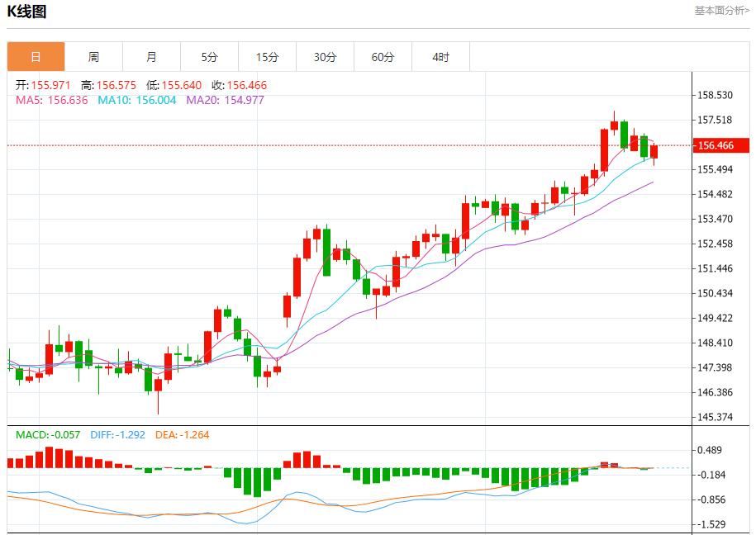
Task: Switch to the 月 monthly tab
Action: (x=151, y=57)
